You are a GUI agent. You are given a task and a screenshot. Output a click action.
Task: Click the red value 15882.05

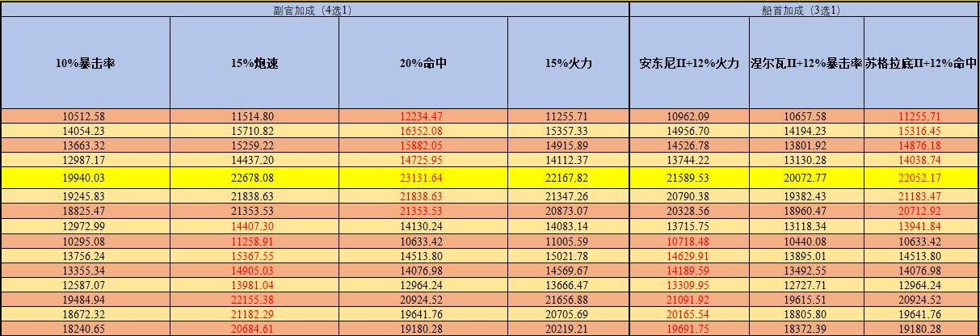[423, 145]
